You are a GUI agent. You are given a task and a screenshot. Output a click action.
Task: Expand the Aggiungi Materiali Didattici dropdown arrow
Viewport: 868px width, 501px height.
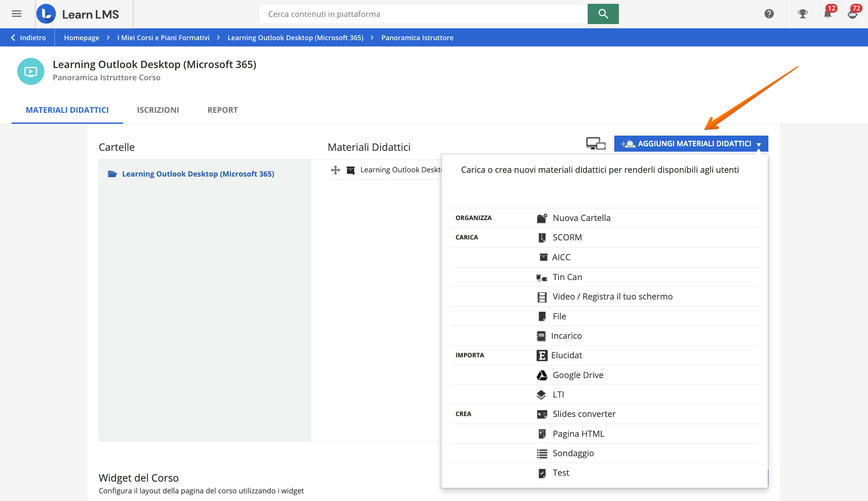pos(759,144)
